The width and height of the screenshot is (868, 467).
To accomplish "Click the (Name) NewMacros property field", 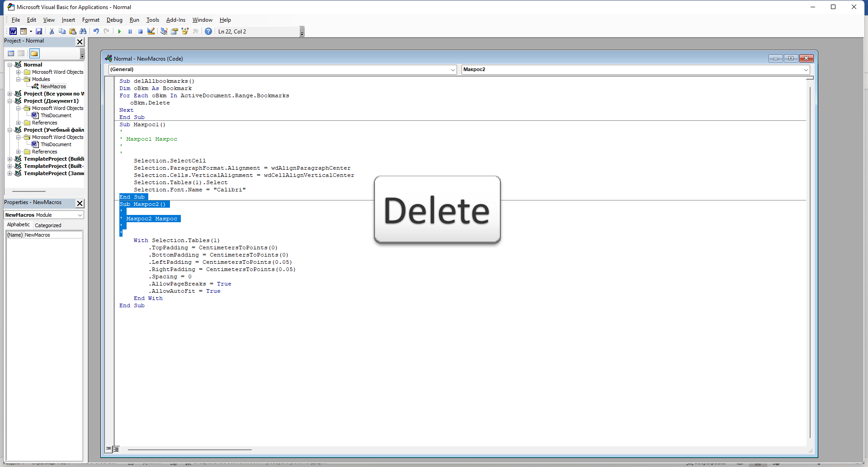I will 44,235.
